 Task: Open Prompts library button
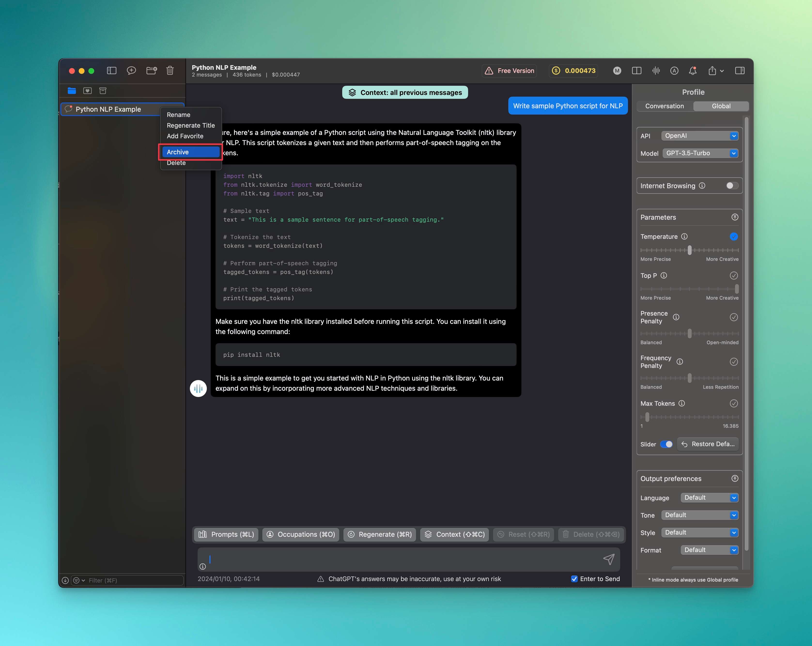pyautogui.click(x=226, y=535)
